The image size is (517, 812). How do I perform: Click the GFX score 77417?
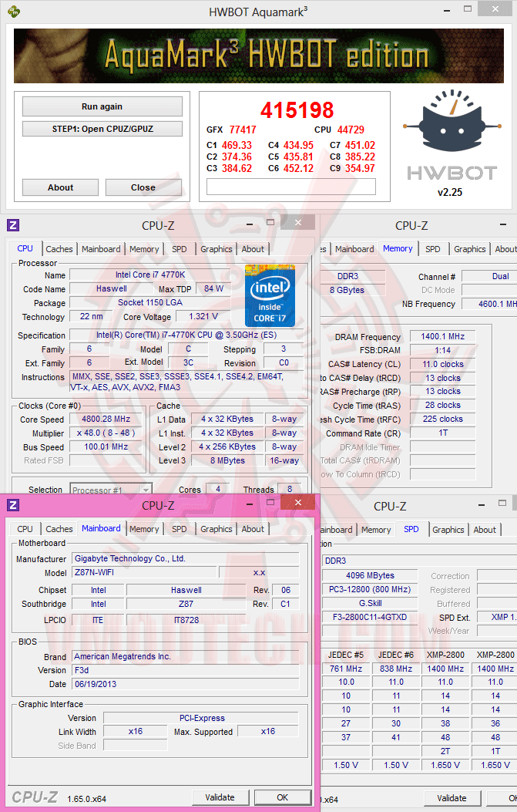click(243, 130)
